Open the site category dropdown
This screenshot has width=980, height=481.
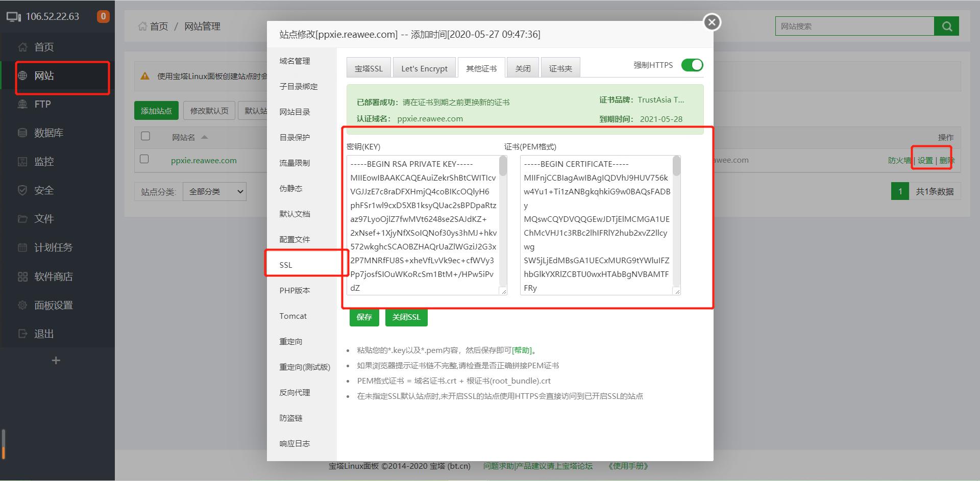[214, 192]
